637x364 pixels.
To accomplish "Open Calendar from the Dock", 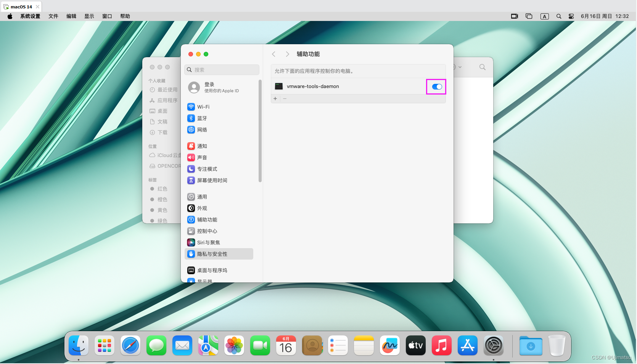I will tap(286, 346).
